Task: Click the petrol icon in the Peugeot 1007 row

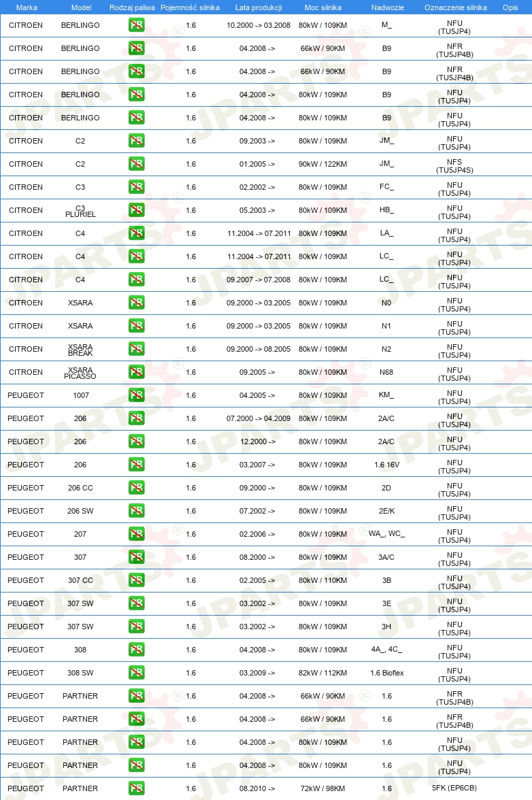Action: (136, 395)
